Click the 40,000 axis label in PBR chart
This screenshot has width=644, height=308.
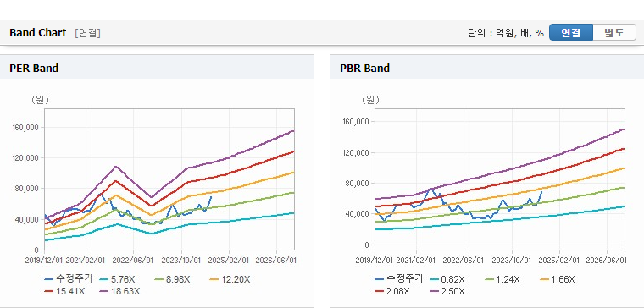point(358,214)
